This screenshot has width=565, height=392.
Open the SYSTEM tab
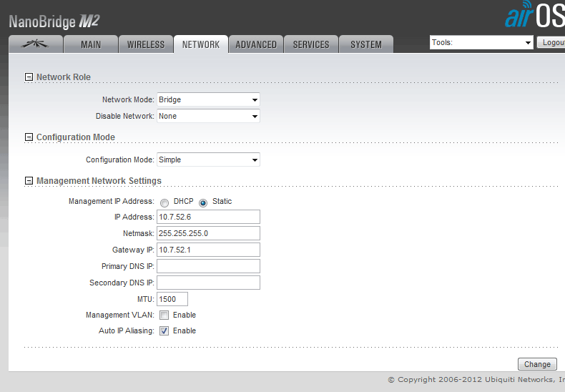pos(366,44)
